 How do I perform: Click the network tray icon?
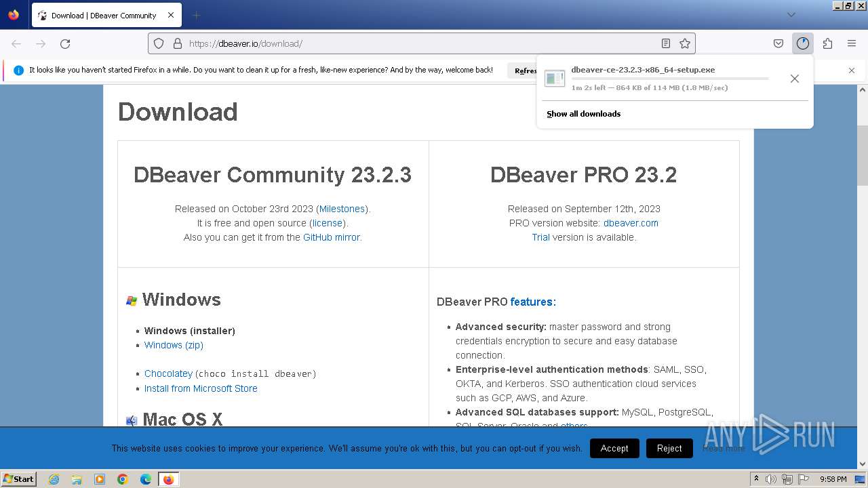[787, 479]
